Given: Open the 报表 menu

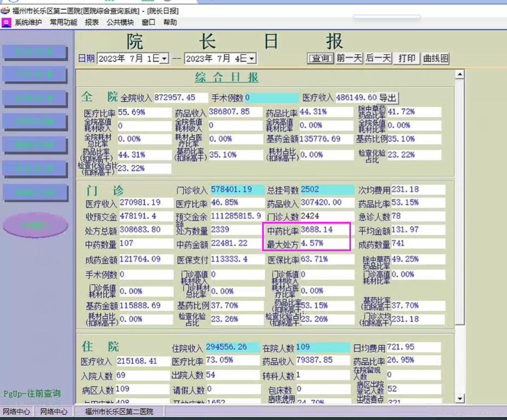Looking at the screenshot, I should (x=92, y=22).
